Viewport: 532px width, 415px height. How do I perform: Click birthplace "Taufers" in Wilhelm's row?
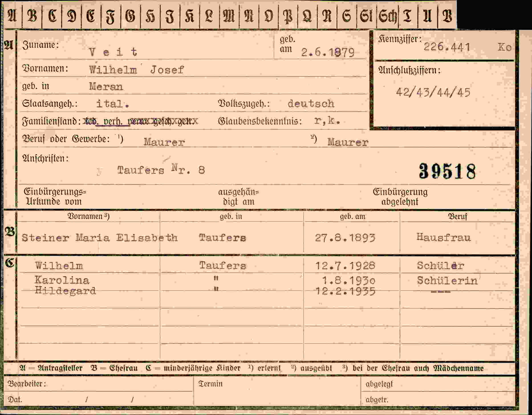[x=223, y=265]
